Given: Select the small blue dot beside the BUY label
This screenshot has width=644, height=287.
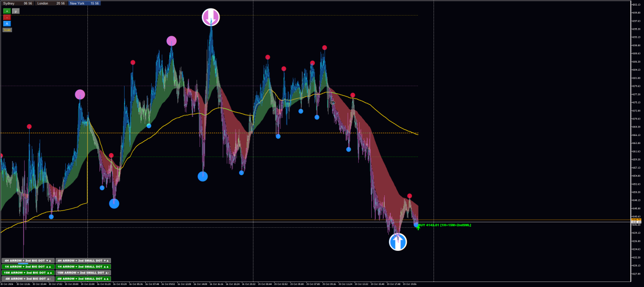Looking at the screenshot, I should coord(416,224).
